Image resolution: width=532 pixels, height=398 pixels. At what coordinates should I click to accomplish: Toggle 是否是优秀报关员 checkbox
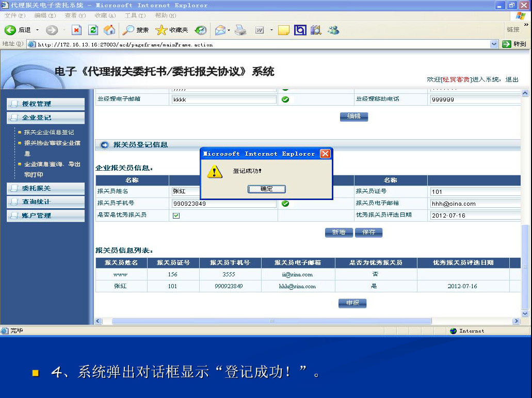coord(176,215)
